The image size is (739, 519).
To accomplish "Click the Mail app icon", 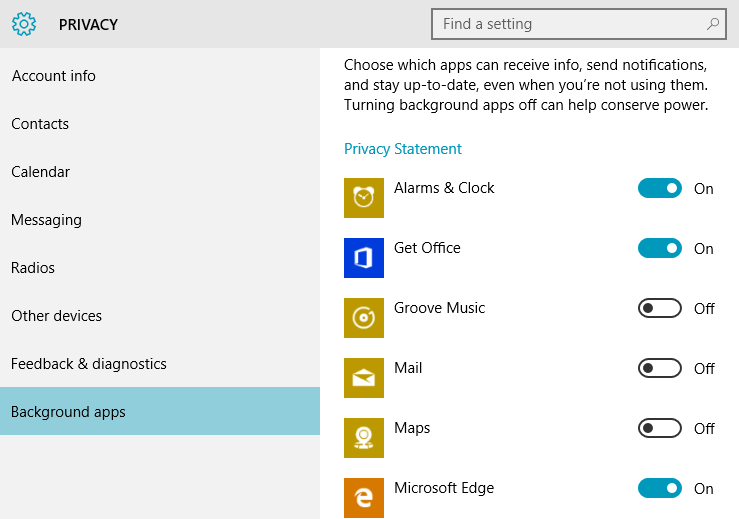I will [364, 378].
